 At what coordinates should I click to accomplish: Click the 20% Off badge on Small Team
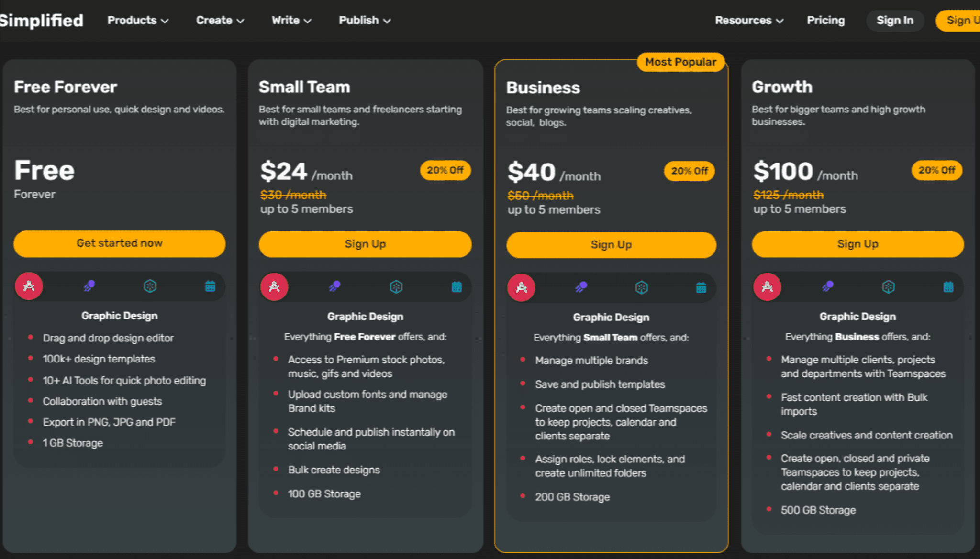click(x=445, y=170)
